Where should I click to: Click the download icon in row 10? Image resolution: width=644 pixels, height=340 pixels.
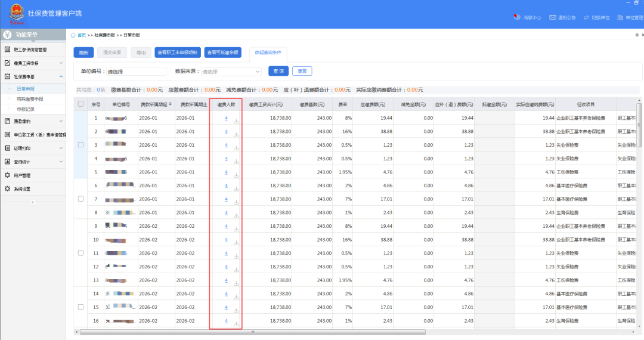pyautogui.click(x=237, y=243)
